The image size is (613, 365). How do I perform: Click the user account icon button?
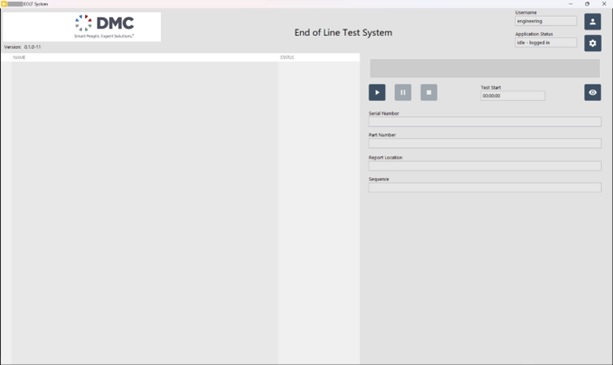tap(592, 22)
